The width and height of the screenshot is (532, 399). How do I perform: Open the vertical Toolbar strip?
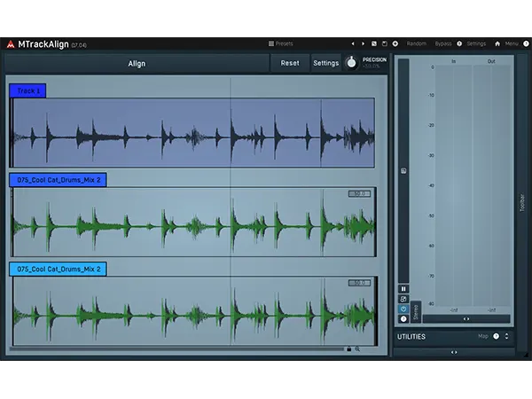[x=522, y=203]
